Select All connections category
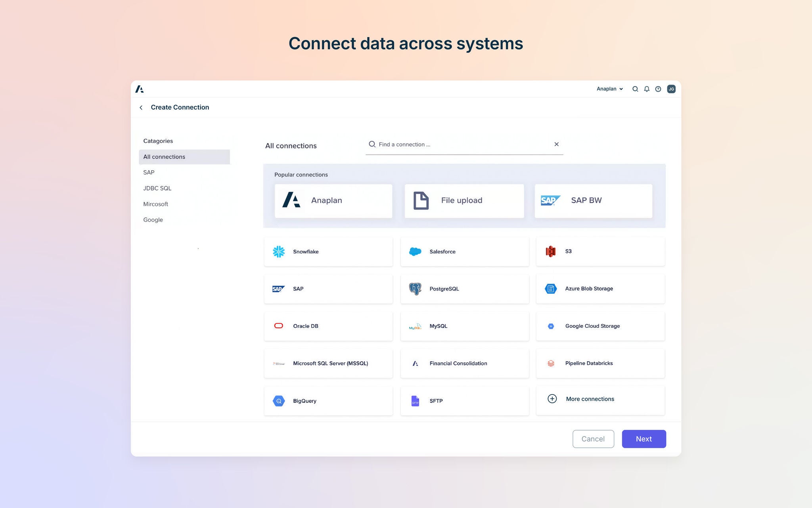The width and height of the screenshot is (812, 508). click(184, 157)
